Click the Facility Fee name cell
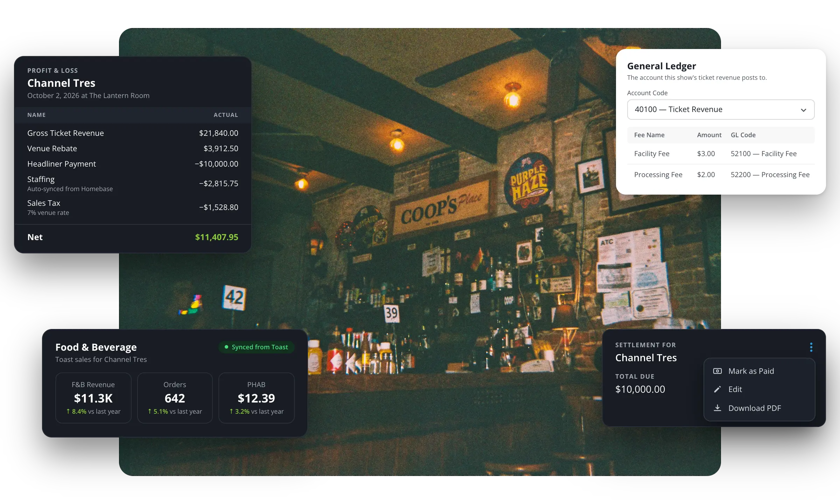This screenshot has width=840, height=504. [x=652, y=154]
